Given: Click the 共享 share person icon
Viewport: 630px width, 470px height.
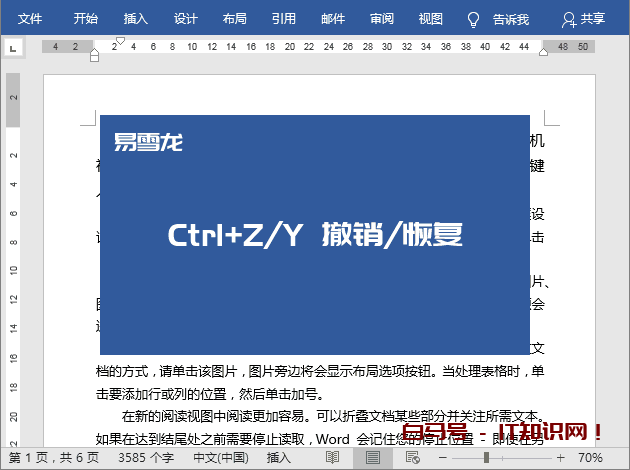Looking at the screenshot, I should [569, 19].
